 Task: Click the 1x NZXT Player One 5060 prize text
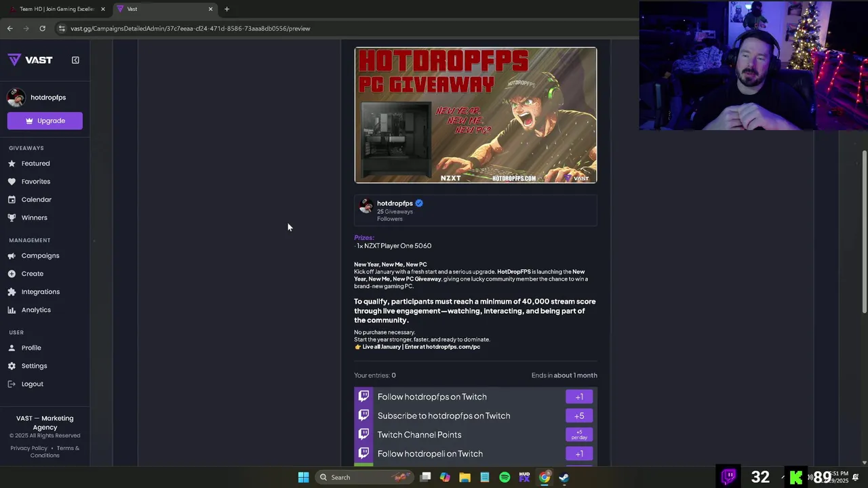coord(394,246)
